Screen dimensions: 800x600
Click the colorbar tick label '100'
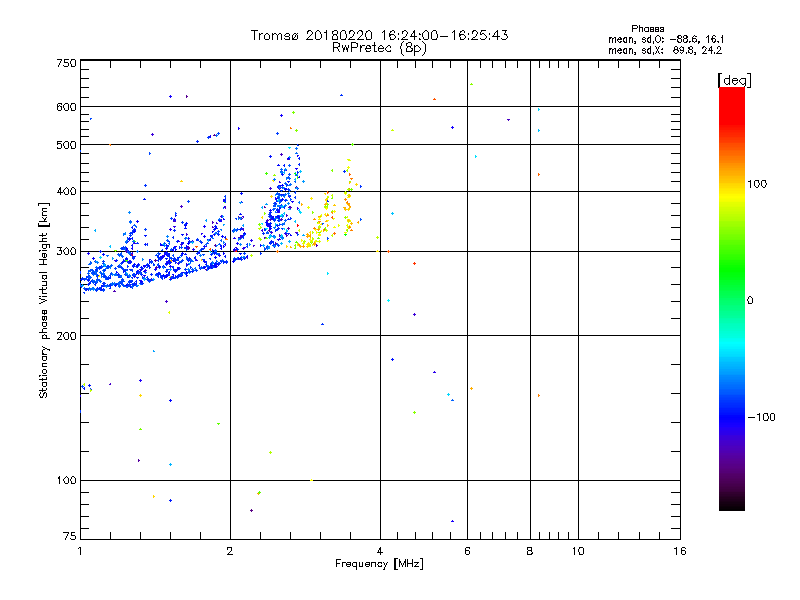point(757,184)
